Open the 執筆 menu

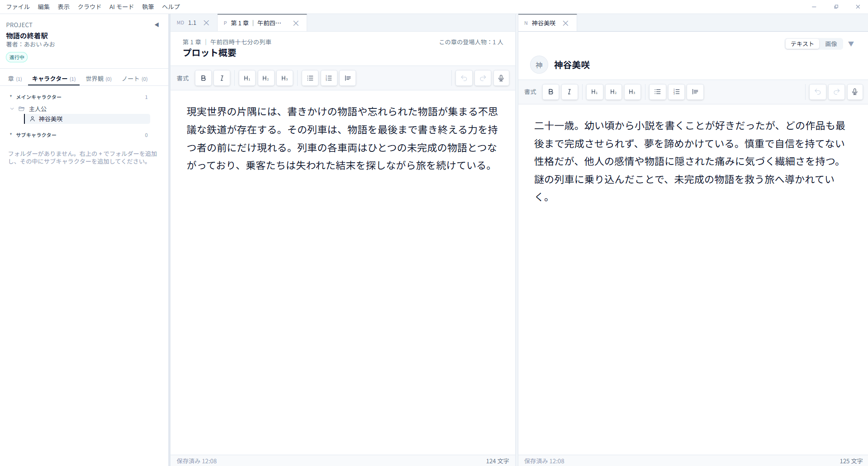148,7
